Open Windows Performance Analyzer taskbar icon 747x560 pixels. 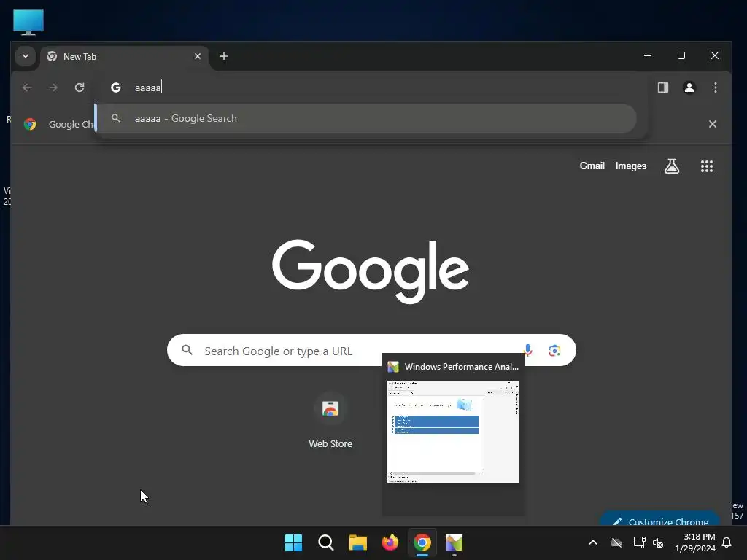pyautogui.click(x=454, y=542)
